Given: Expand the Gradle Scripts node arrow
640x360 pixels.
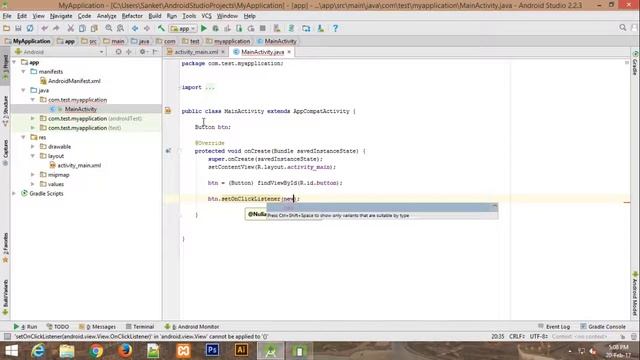Looking at the screenshot, I should click(x=14, y=193).
